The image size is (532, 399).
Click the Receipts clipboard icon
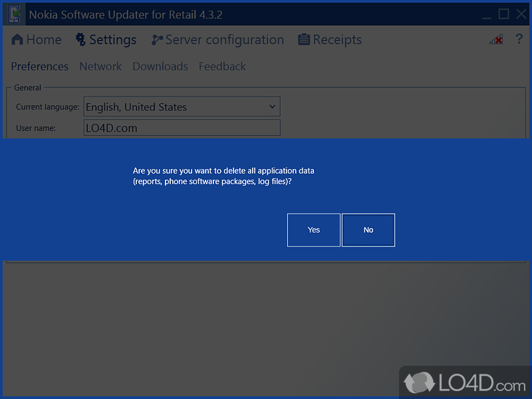304,39
